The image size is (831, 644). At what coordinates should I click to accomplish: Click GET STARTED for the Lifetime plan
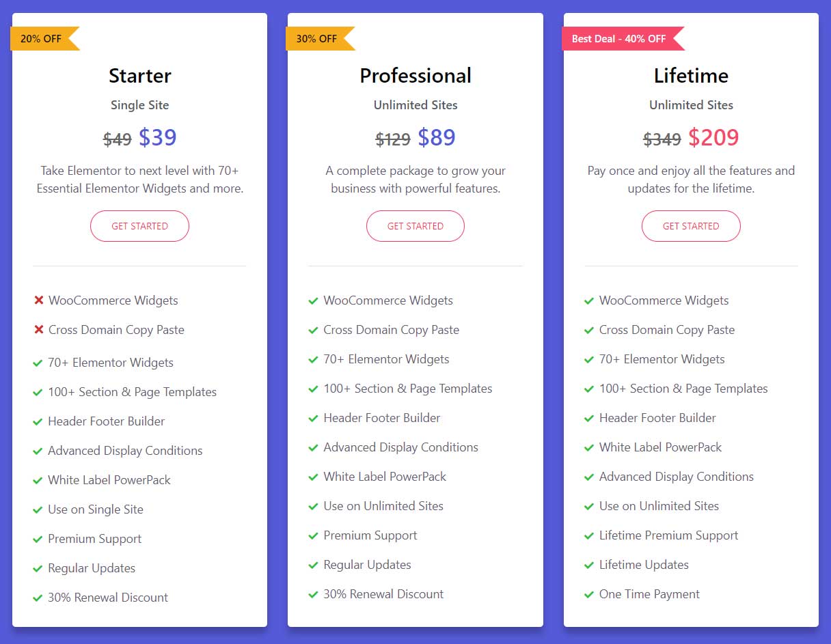coord(691,225)
